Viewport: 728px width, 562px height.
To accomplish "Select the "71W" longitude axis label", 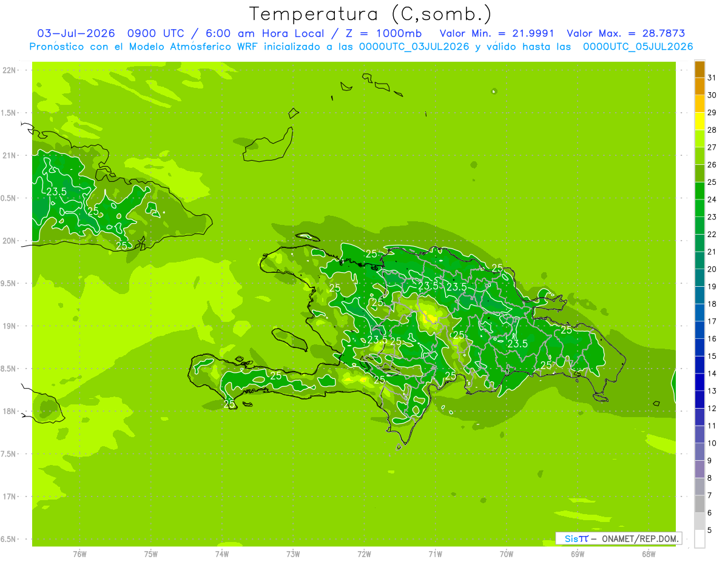I will (435, 554).
